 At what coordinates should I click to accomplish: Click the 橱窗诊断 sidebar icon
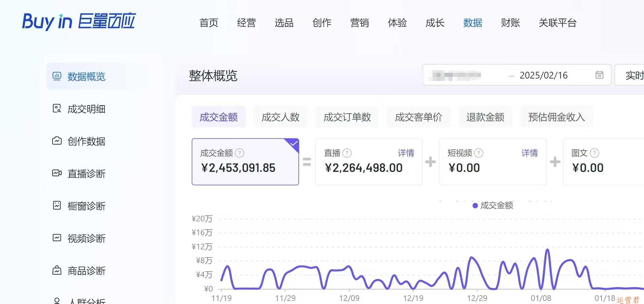click(x=57, y=206)
